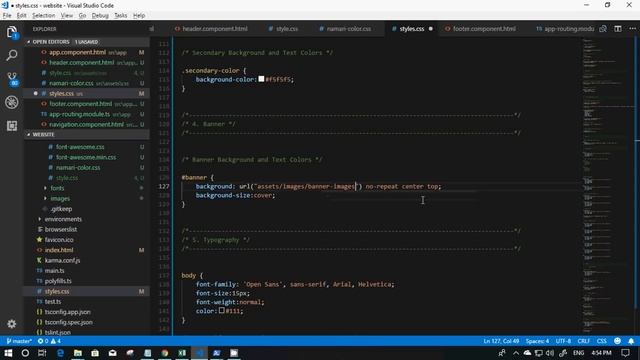
Task: Open navigation.component.html in Open Editors
Action: 87,124
